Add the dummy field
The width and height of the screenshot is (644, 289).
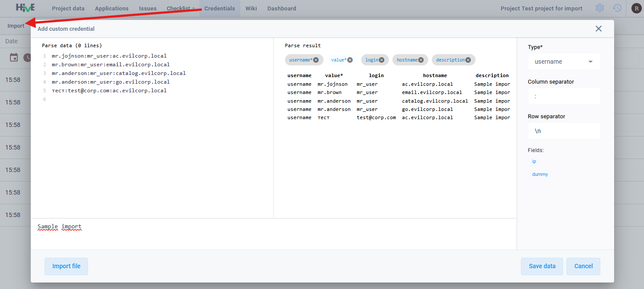coord(540,174)
